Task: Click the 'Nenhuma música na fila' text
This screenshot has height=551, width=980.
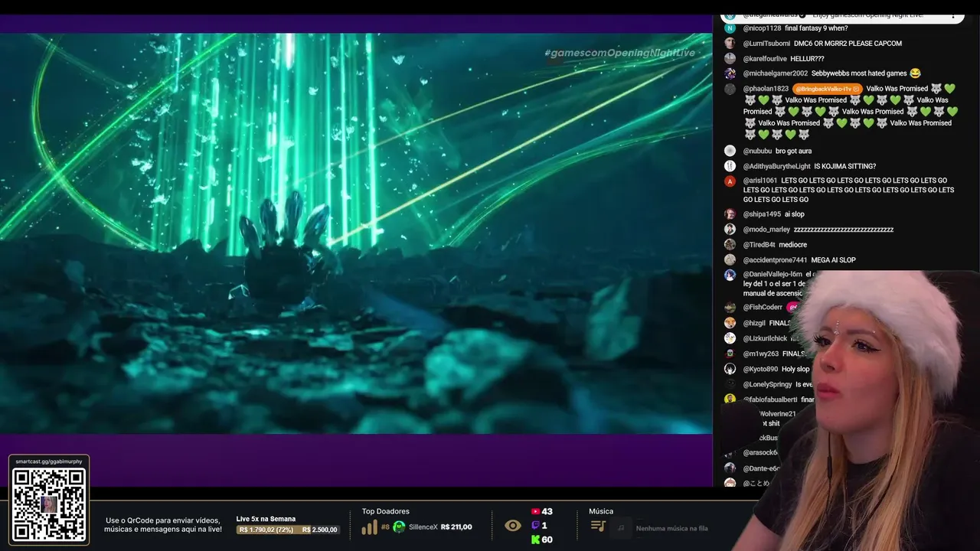Action: [x=671, y=528]
